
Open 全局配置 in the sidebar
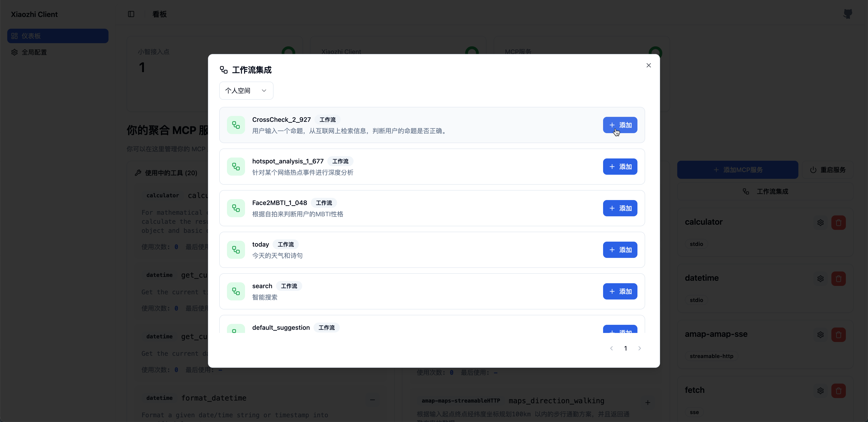(34, 52)
